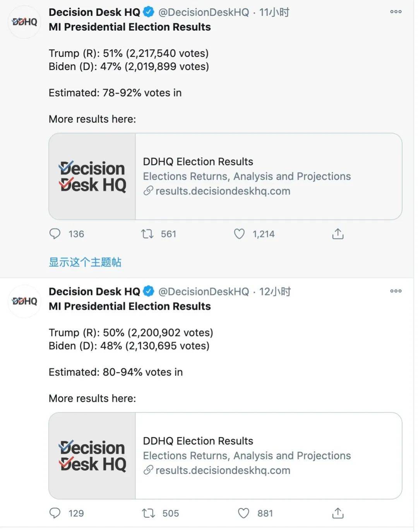Open more options on the first tweet
Image resolution: width=418 pixels, height=532 pixels.
point(396,12)
